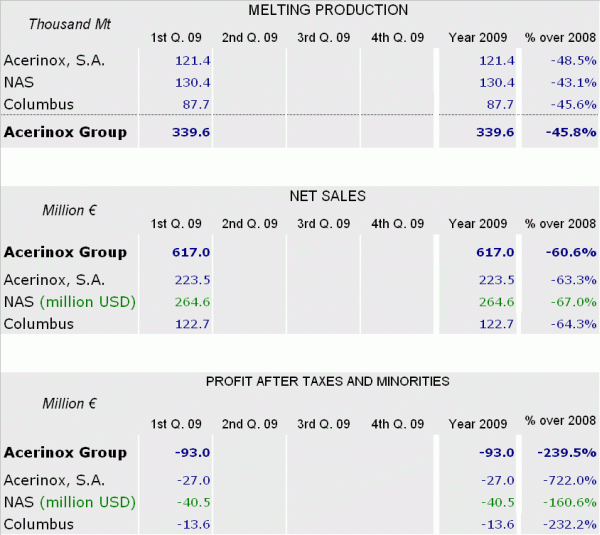
Task: Click the 2nd Q. 09 header in Net Sales
Action: click(x=250, y=222)
